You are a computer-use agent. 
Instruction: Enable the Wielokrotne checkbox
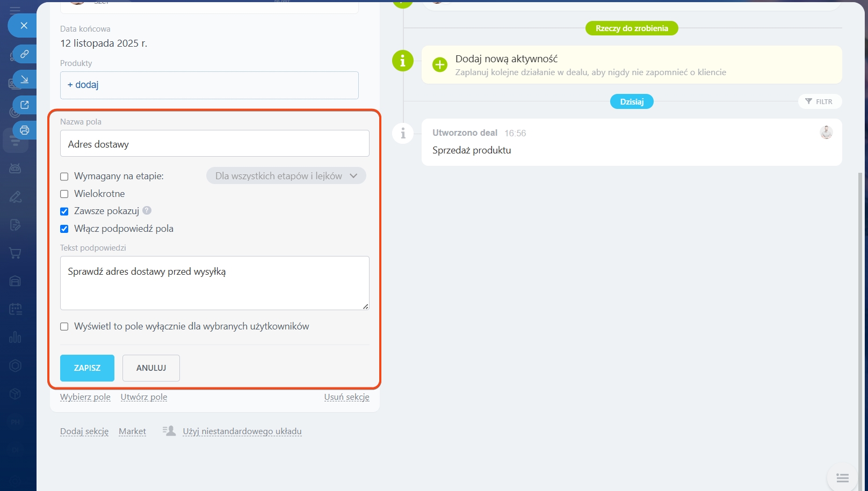tap(64, 194)
